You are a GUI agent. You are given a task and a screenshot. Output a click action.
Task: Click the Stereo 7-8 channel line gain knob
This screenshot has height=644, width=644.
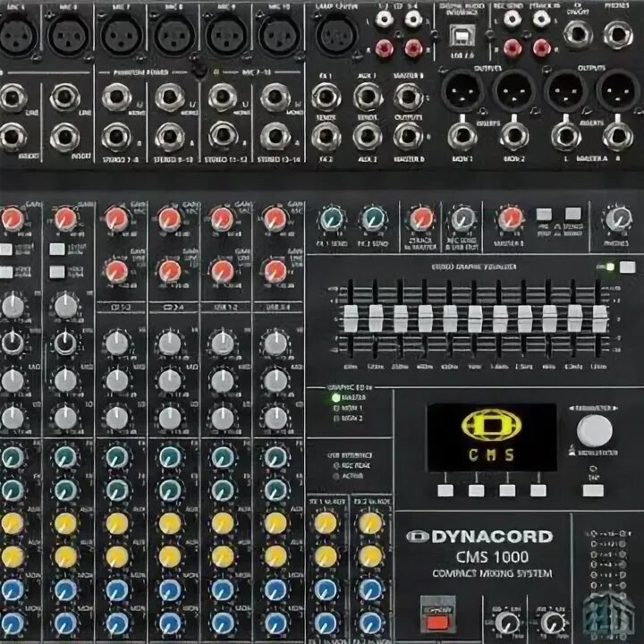click(x=116, y=271)
